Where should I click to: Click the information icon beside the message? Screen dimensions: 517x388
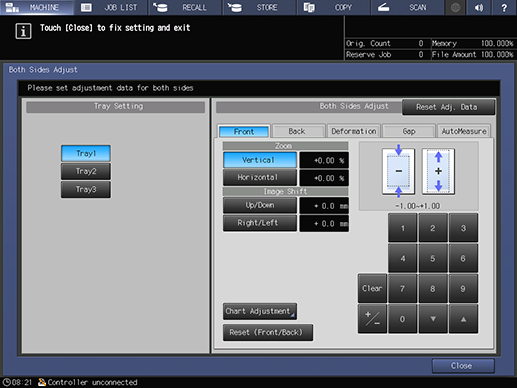point(23,31)
